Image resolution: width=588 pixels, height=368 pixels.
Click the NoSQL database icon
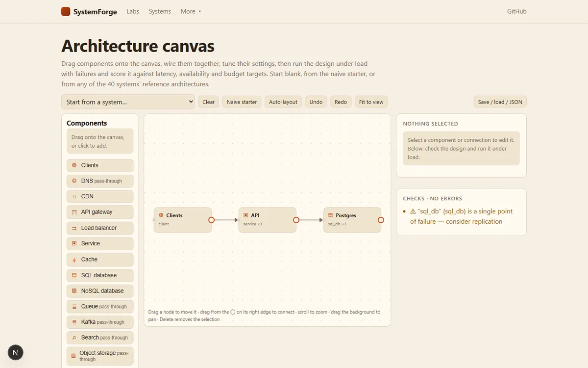coord(74,291)
